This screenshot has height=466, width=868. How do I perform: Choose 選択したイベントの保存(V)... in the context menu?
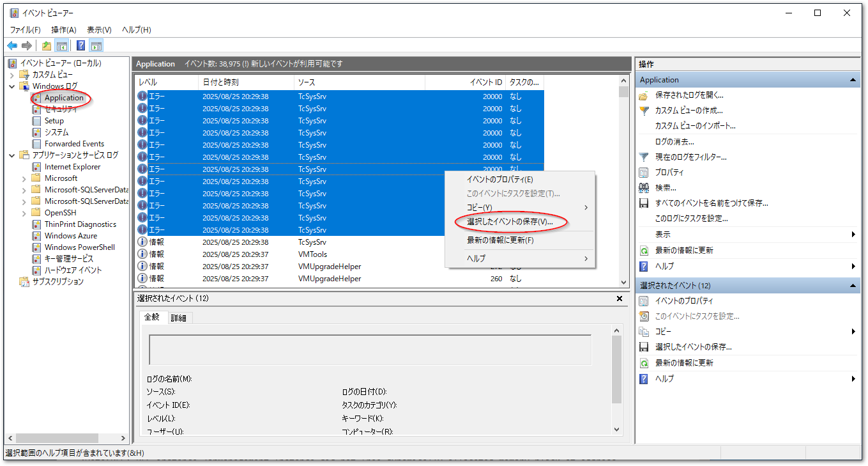point(520,222)
